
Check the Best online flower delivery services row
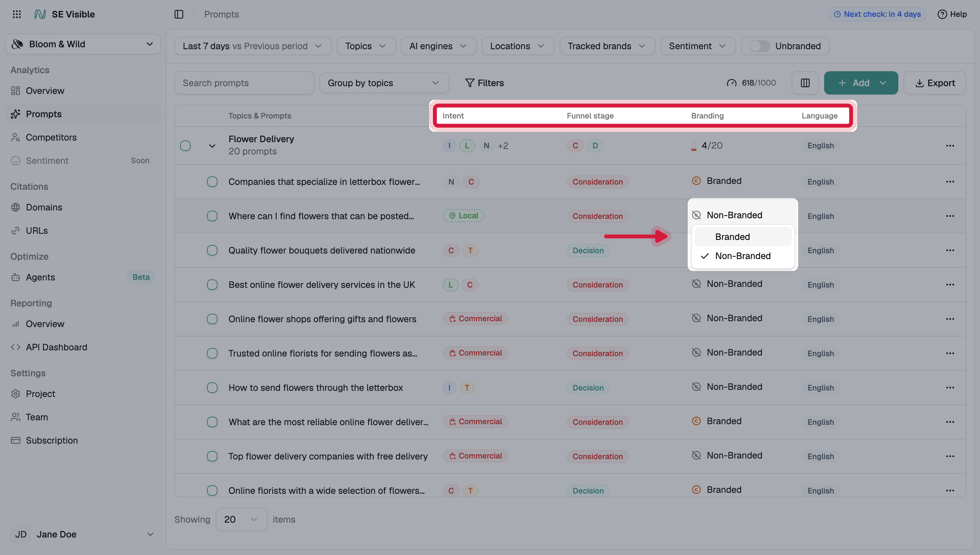[212, 285]
